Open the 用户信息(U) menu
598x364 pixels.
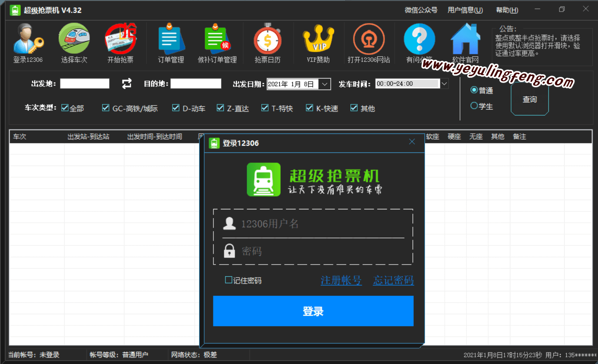click(x=465, y=10)
